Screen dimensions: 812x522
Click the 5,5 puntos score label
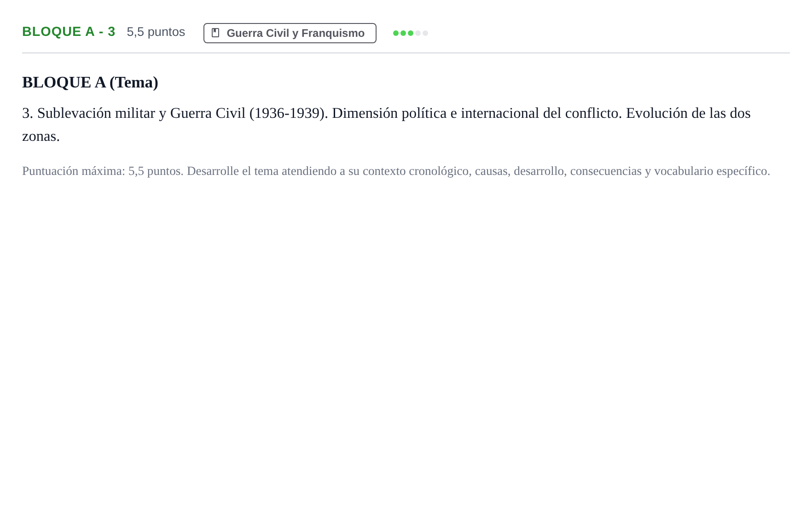pos(156,32)
